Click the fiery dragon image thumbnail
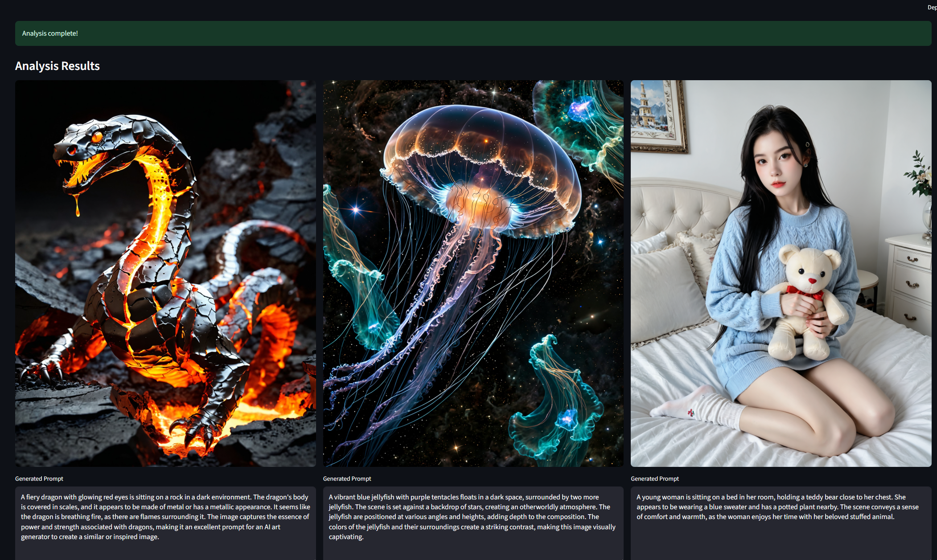Screen dimensions: 937x560 [x=165, y=273]
